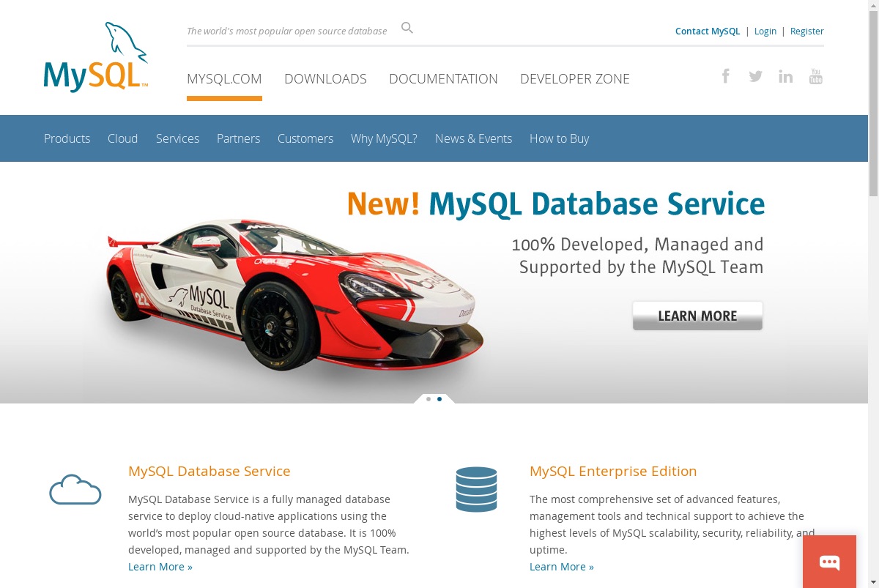Viewport: 879px width, 588px height.
Task: Switch to the DEVELOPER ZONE tab
Action: (575, 79)
